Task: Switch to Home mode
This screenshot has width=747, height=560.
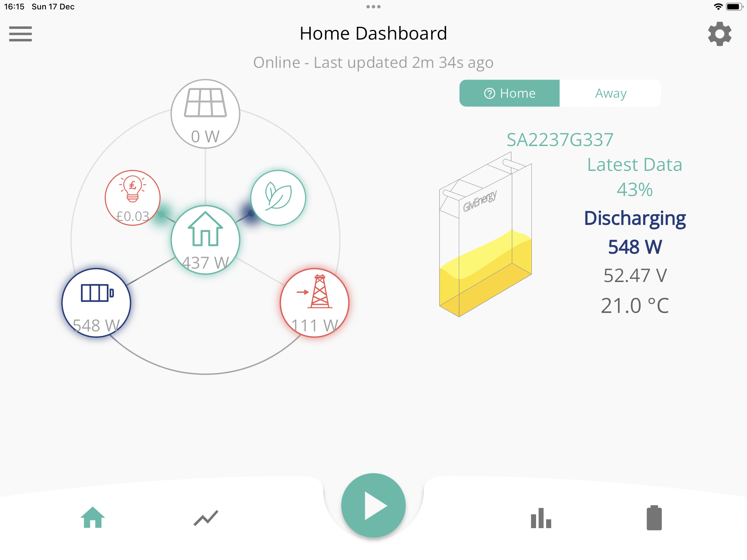Action: pos(509,93)
